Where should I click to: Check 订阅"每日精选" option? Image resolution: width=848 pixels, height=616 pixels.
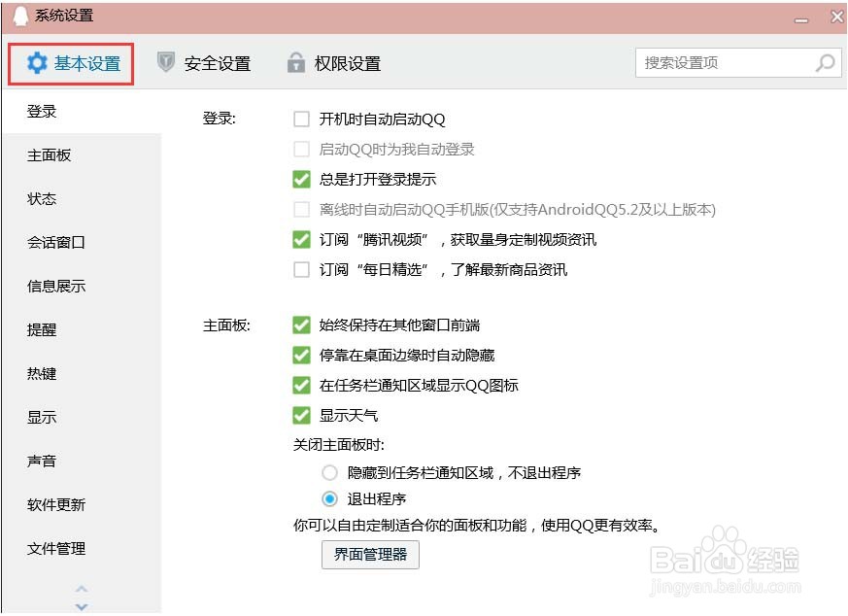tap(301, 269)
